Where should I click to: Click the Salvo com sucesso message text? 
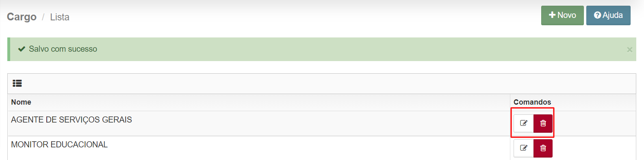pyautogui.click(x=63, y=49)
